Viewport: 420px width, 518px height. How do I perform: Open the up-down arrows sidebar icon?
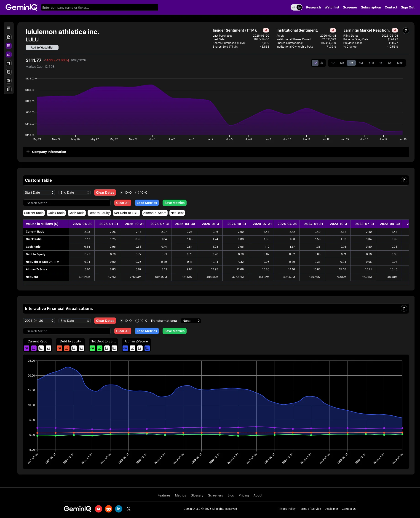pyautogui.click(x=9, y=63)
